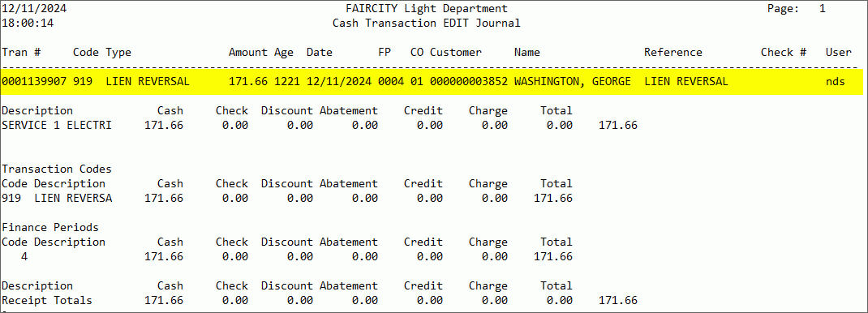Click the 18:00:14 timestamp
Viewport: 868px width, 313px height.
(x=28, y=24)
